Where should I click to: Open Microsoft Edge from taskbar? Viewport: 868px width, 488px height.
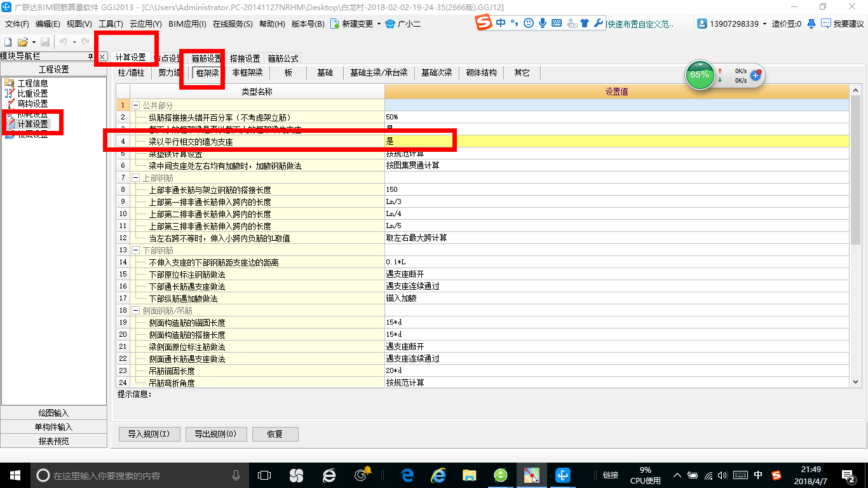407,475
